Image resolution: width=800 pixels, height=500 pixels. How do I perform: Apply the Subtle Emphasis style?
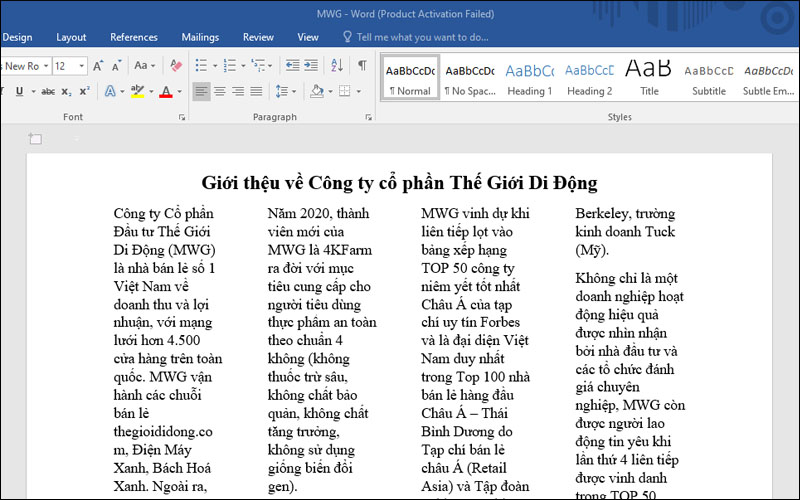point(768,78)
